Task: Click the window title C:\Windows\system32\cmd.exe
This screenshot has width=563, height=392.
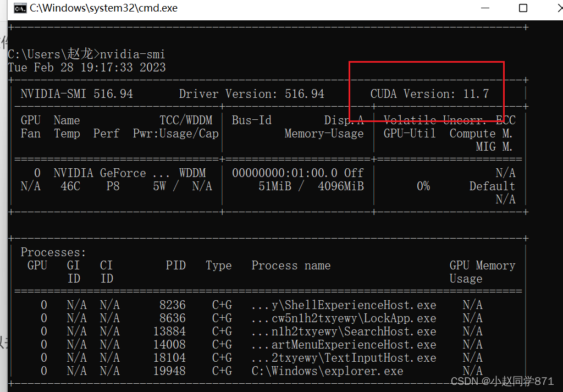Action: pyautogui.click(x=104, y=8)
